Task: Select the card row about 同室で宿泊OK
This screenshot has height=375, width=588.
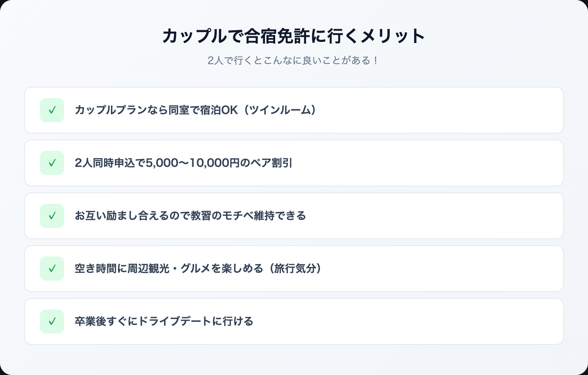Action: click(x=415, y=110)
